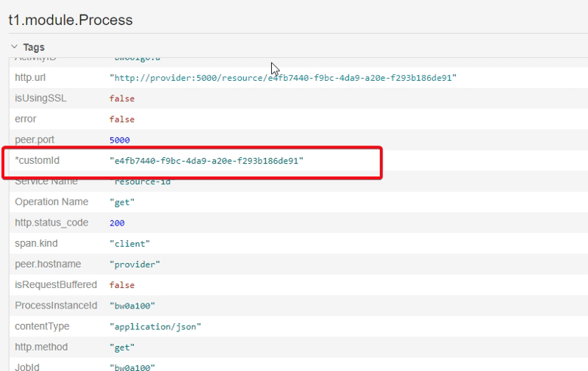Click the error tag key
The image size is (588, 371).
[x=26, y=119]
